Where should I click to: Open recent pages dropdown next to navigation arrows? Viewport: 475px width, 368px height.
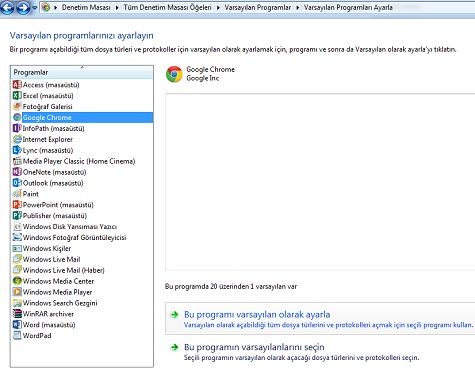[x=35, y=8]
